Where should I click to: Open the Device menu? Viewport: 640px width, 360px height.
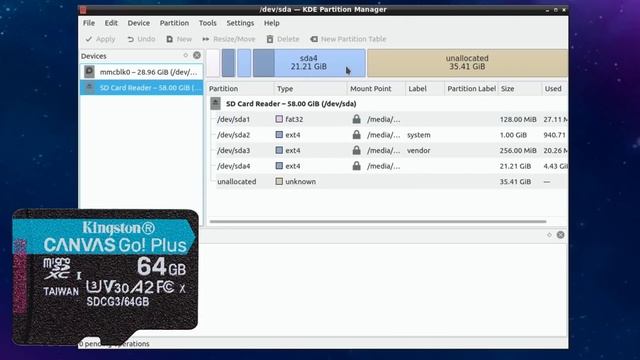click(138, 23)
